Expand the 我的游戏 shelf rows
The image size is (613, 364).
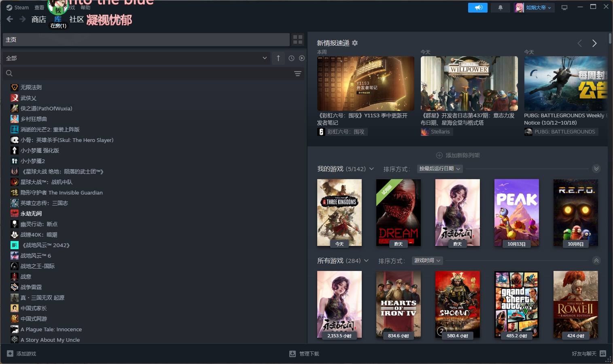click(x=596, y=169)
